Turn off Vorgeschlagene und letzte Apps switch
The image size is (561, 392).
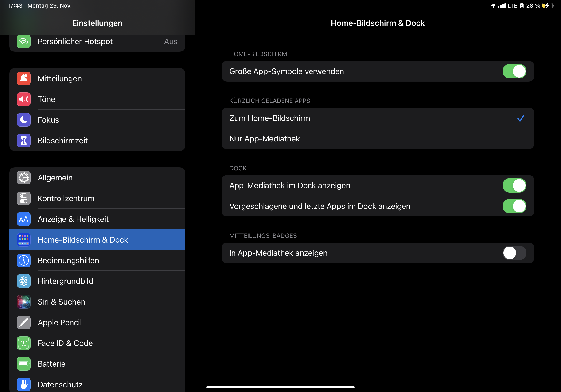pos(514,206)
